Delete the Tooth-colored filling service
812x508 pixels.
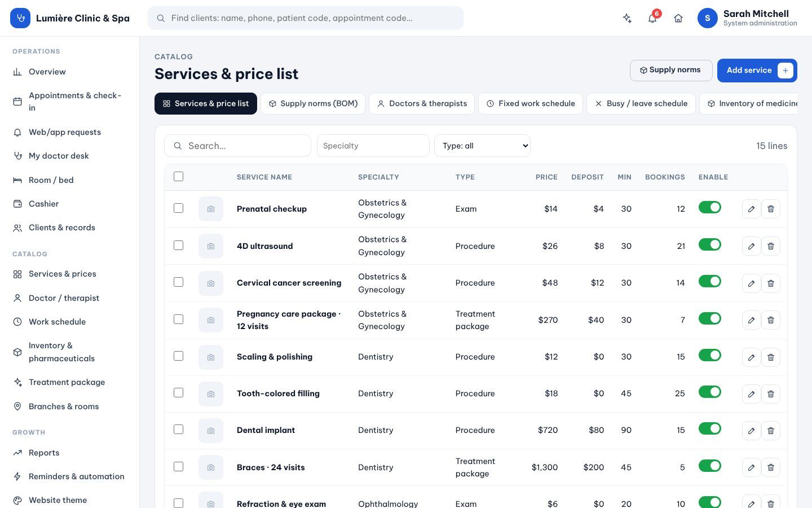[771, 393]
